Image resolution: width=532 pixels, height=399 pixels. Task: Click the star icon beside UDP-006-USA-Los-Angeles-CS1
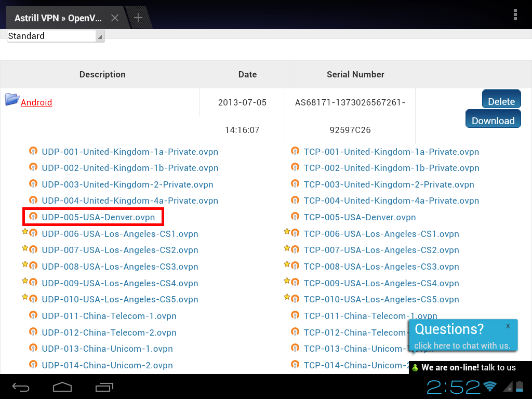[24, 232]
